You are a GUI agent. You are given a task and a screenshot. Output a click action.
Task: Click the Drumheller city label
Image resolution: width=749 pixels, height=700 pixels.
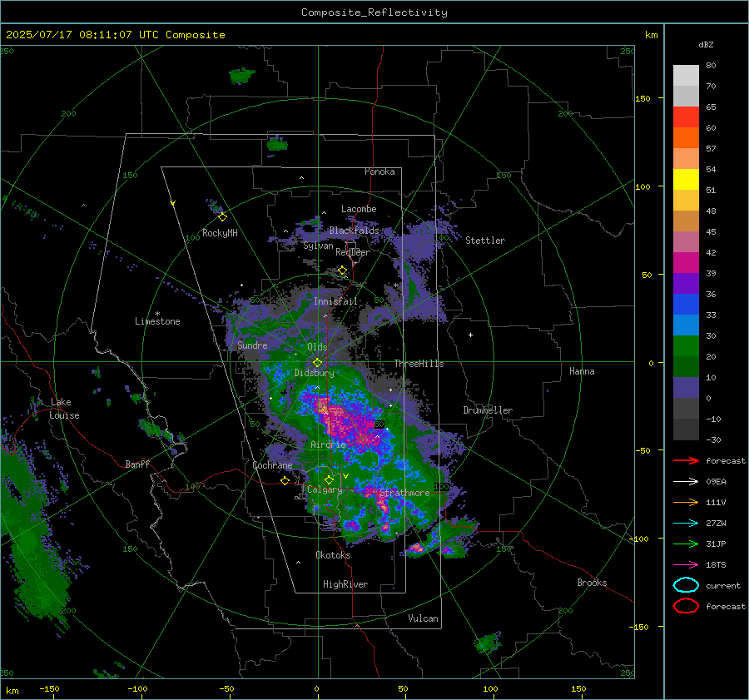[488, 410]
